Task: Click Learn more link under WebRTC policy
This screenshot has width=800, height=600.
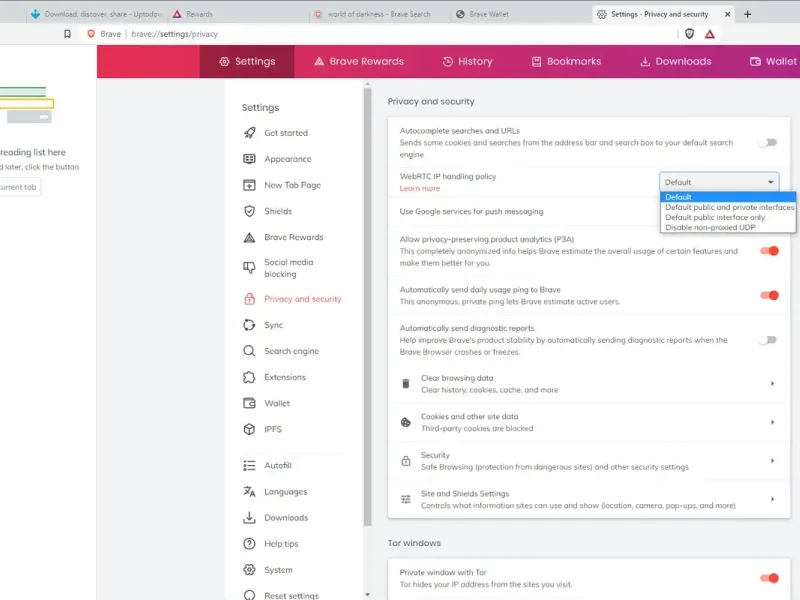Action: point(419,188)
